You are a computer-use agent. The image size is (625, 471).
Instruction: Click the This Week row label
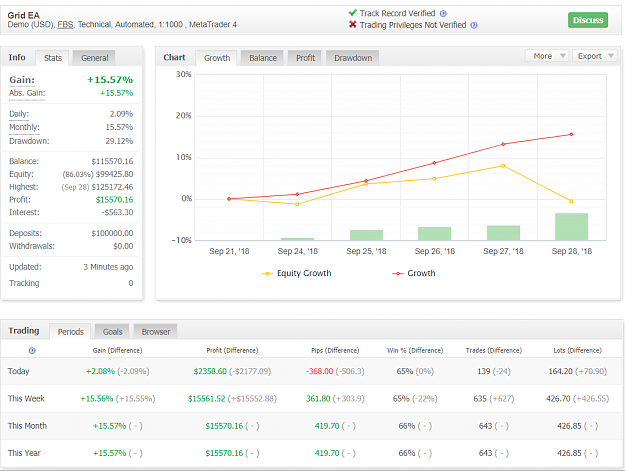(x=26, y=398)
